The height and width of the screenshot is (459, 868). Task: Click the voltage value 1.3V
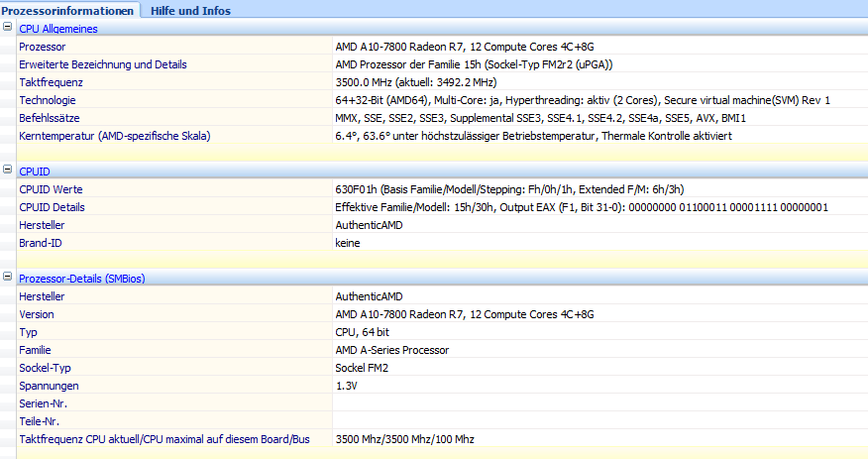pyautogui.click(x=346, y=386)
